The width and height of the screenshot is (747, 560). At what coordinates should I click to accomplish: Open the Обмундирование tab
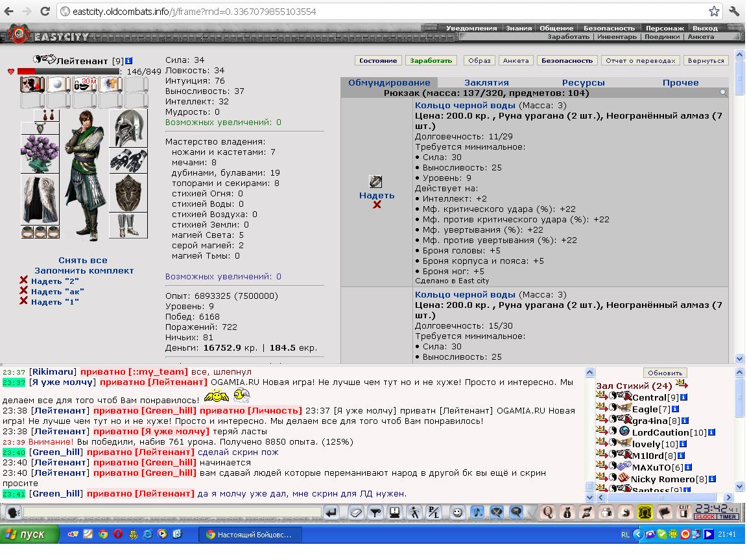[389, 82]
